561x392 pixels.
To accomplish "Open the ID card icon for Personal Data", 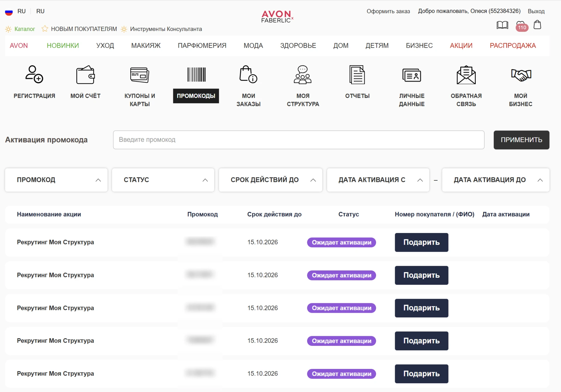I will 412,75.
